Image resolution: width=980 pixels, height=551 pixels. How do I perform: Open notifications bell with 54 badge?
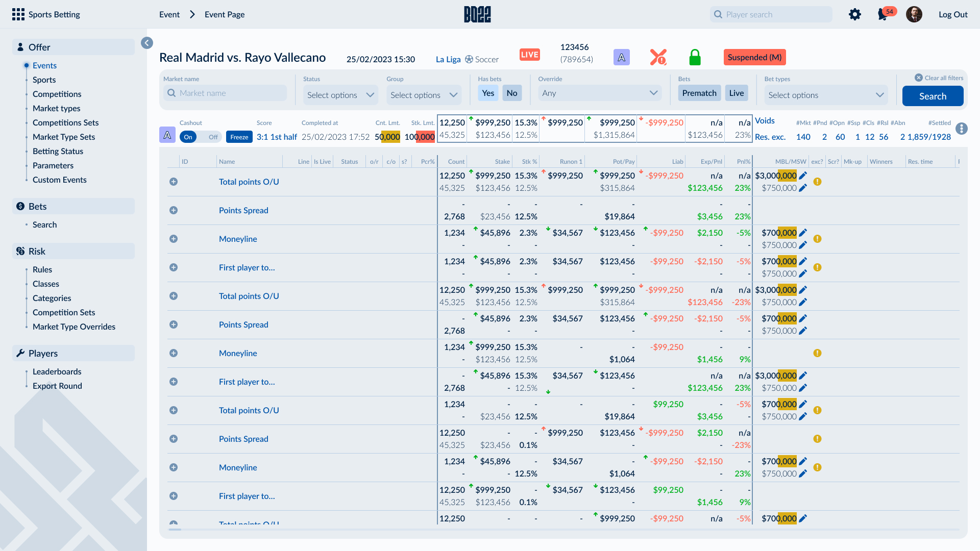(x=883, y=14)
